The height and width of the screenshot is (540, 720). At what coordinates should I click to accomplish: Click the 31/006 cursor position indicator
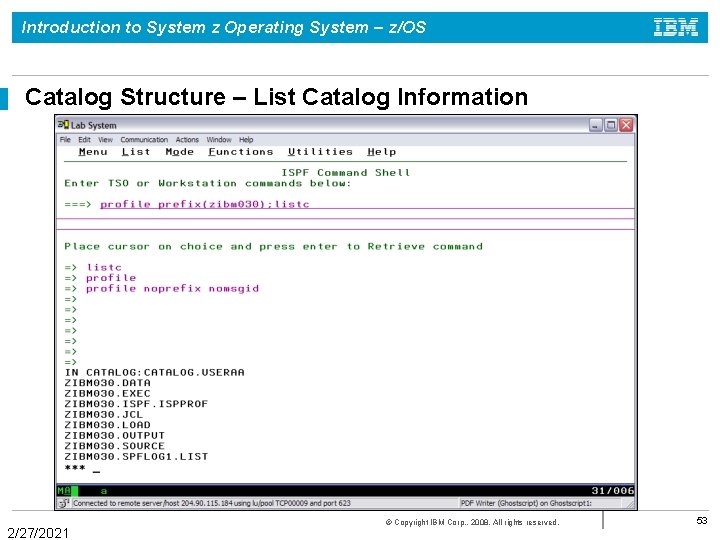click(x=613, y=490)
